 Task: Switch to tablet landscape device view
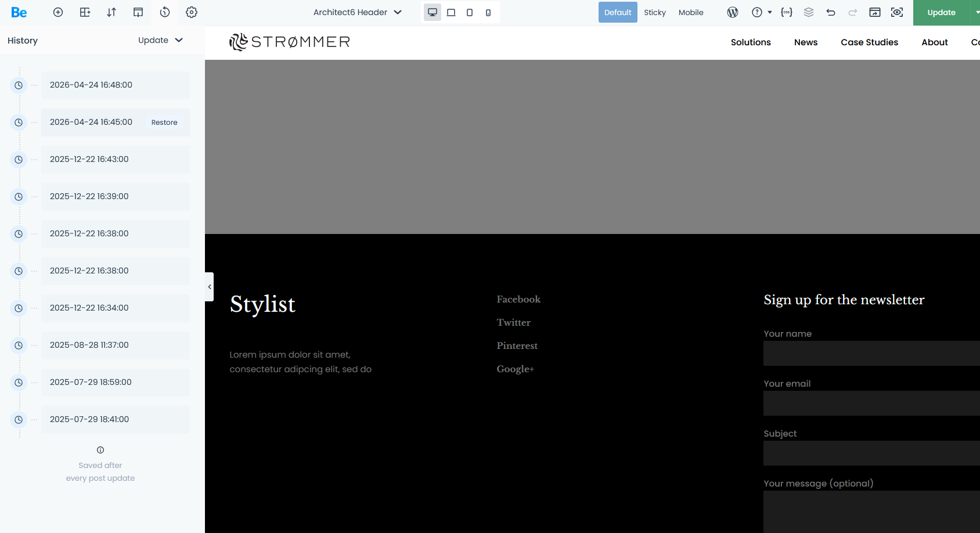(451, 12)
